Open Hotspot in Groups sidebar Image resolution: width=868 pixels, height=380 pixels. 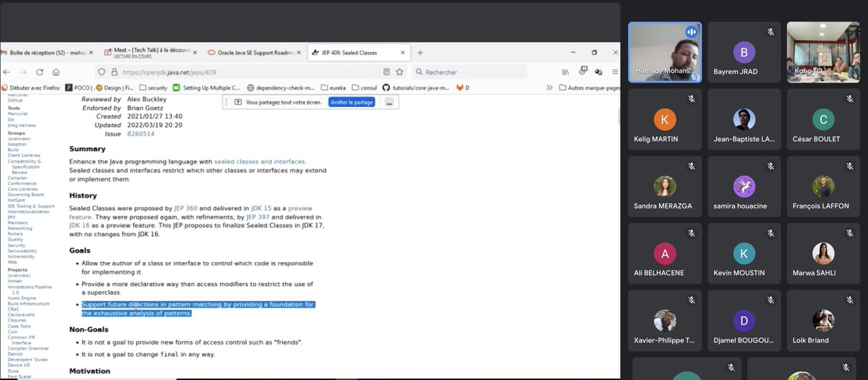click(16, 200)
